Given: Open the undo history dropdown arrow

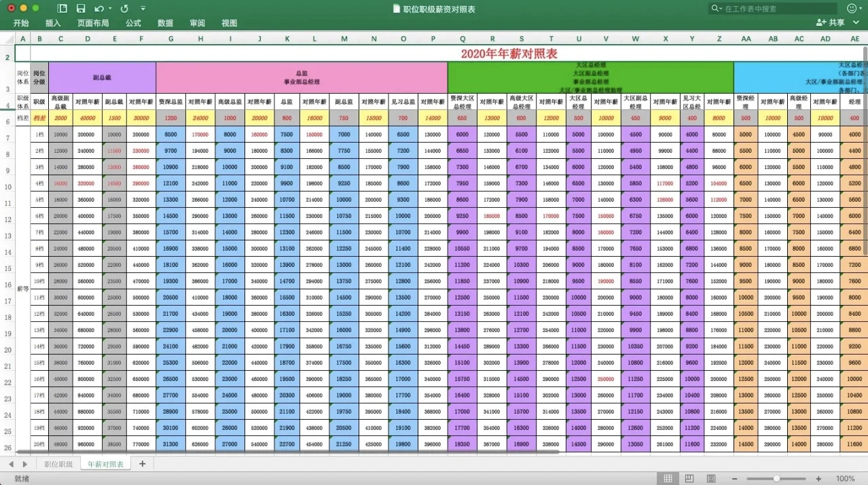Looking at the screenshot, I should click(x=109, y=9).
